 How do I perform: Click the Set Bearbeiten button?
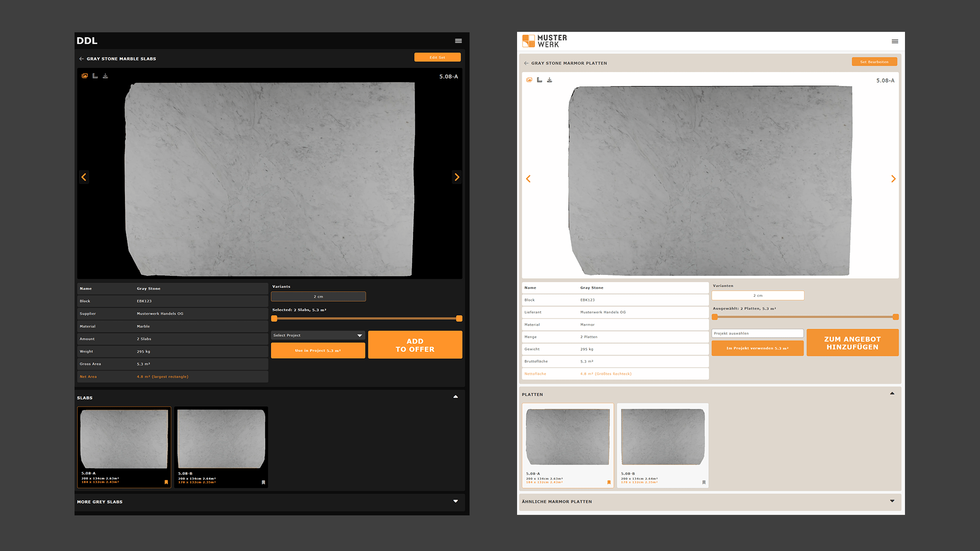pos(874,61)
